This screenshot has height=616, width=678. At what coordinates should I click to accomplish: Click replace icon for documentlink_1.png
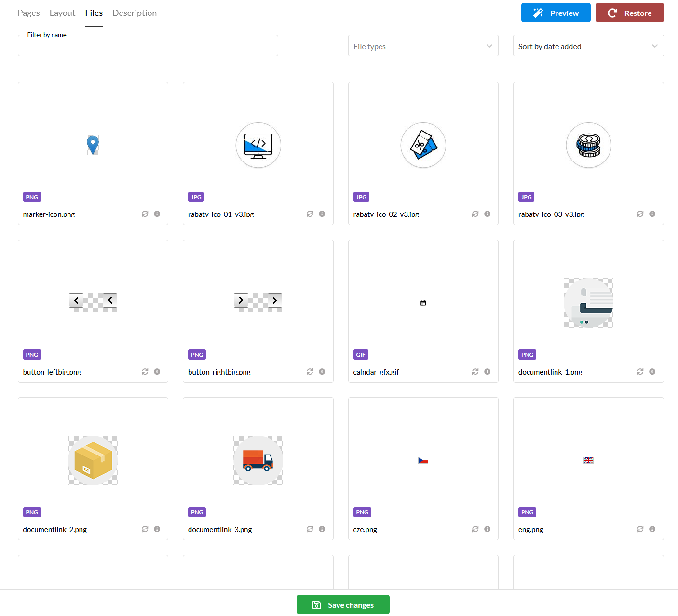(x=640, y=372)
